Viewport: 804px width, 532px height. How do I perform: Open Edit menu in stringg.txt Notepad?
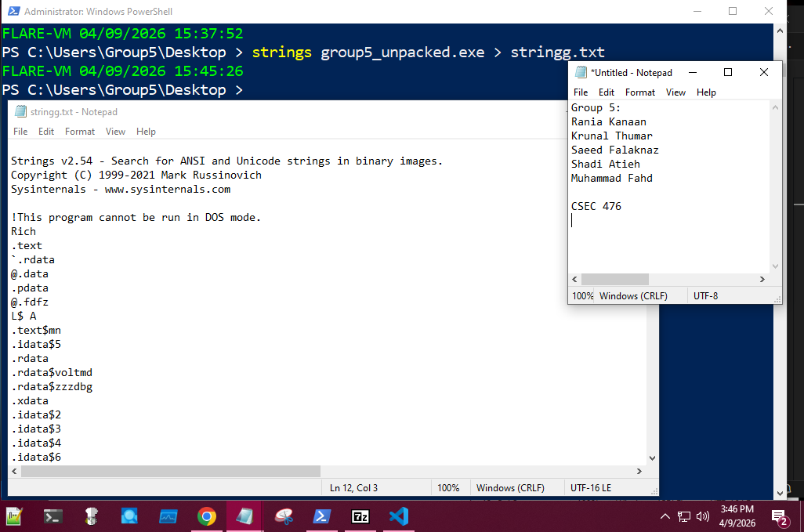pos(46,132)
